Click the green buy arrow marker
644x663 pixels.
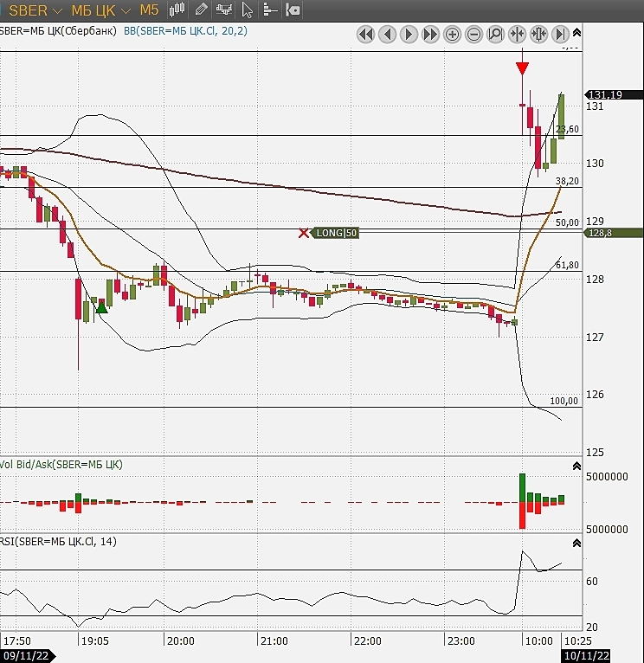point(102,307)
